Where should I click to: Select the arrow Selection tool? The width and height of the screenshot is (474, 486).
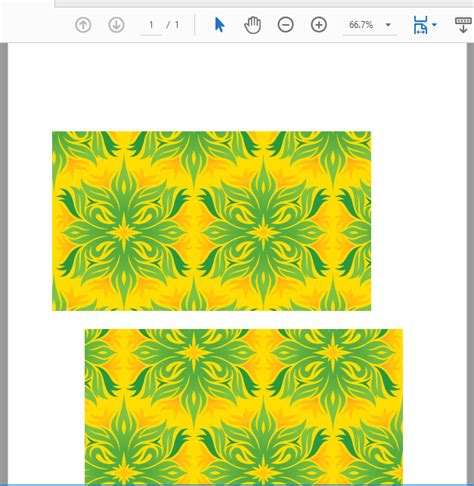click(x=219, y=25)
